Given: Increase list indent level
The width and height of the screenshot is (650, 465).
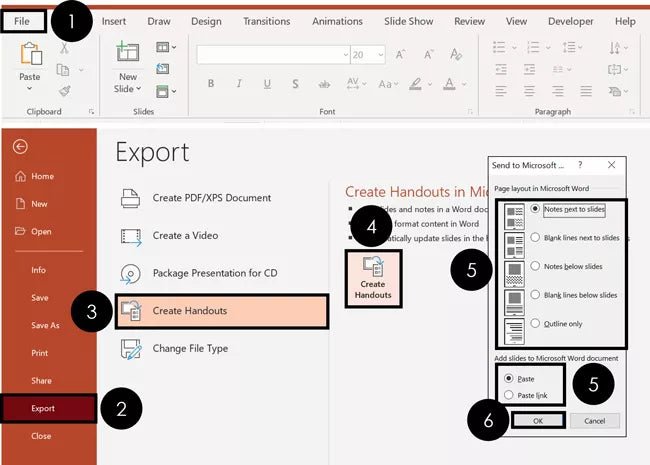Looking at the screenshot, I should coord(529,69).
